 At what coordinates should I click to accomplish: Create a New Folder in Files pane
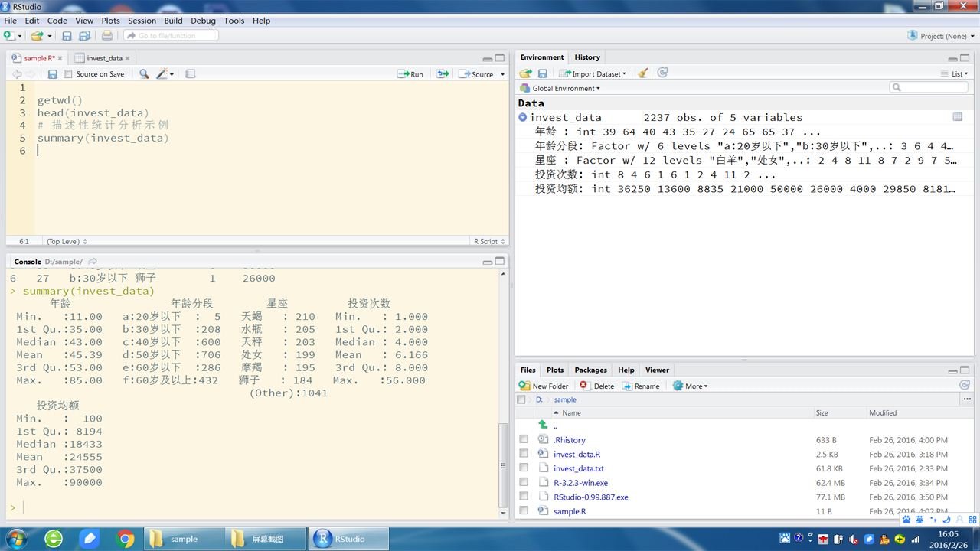click(544, 386)
